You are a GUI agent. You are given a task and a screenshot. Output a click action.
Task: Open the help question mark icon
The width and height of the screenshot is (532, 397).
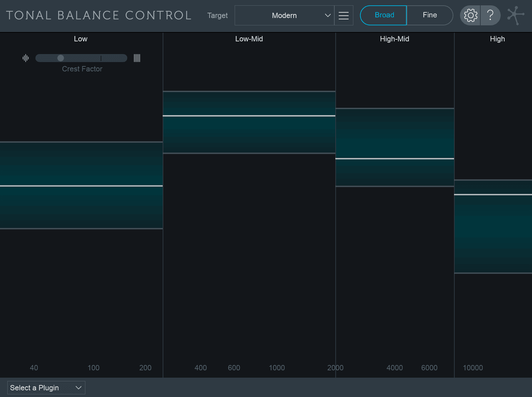490,15
